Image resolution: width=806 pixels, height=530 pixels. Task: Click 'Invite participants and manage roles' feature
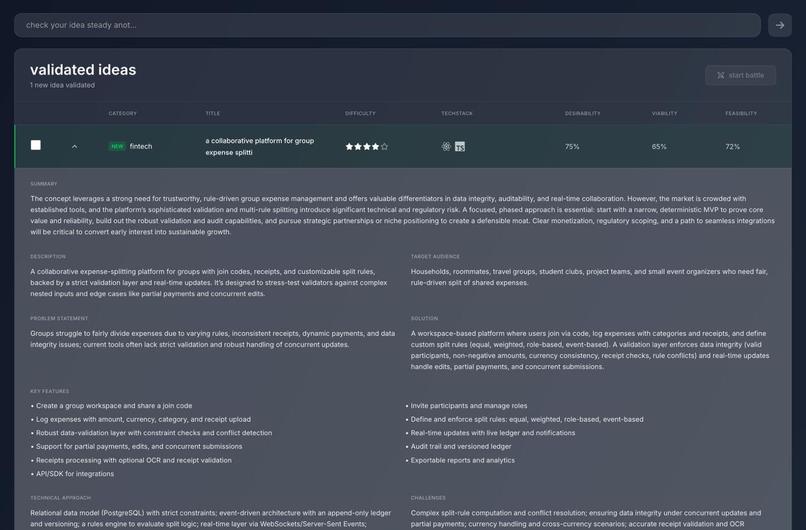point(469,406)
